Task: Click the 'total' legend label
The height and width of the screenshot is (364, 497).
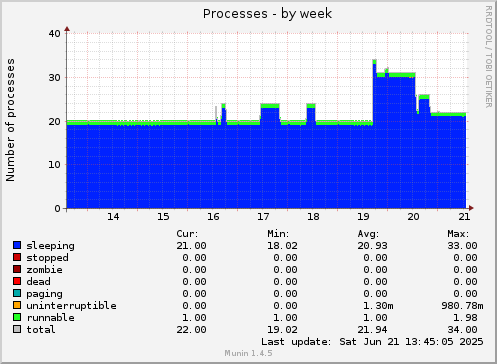Action: click(41, 330)
